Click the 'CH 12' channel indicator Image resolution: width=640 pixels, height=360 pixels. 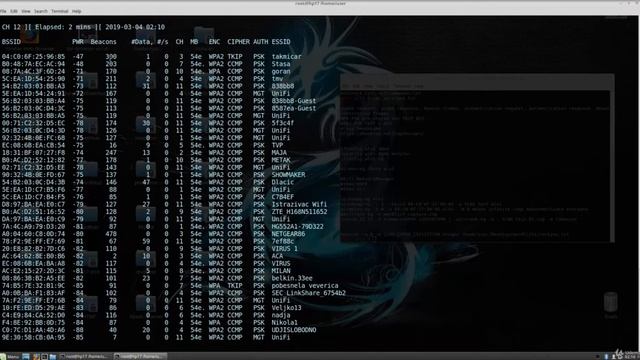(x=11, y=27)
